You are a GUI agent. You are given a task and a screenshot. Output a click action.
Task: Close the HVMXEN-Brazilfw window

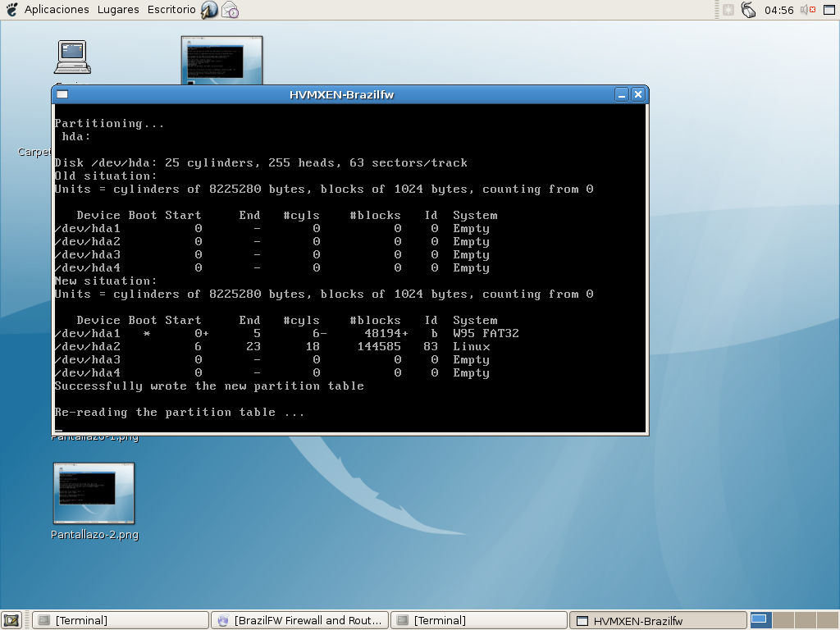coord(638,94)
